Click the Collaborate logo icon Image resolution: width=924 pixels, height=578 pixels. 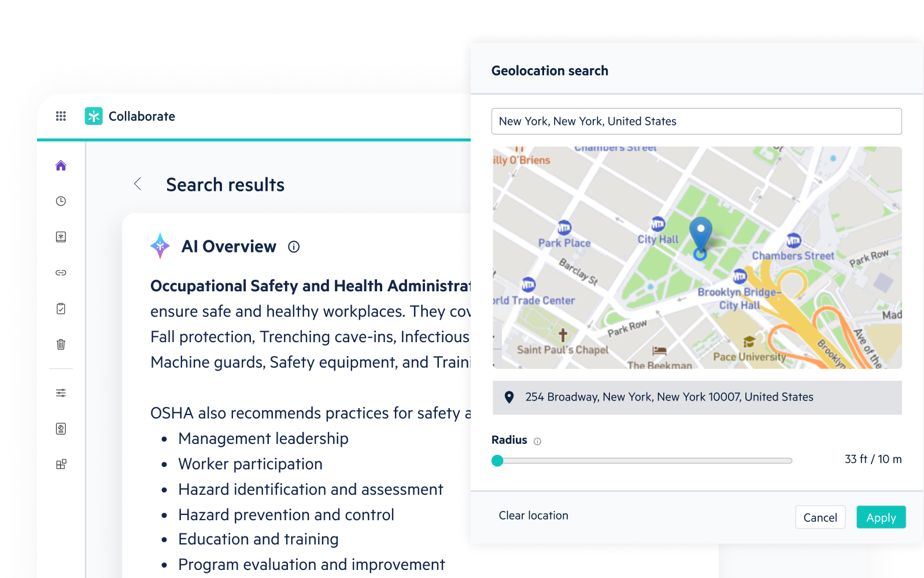click(94, 116)
